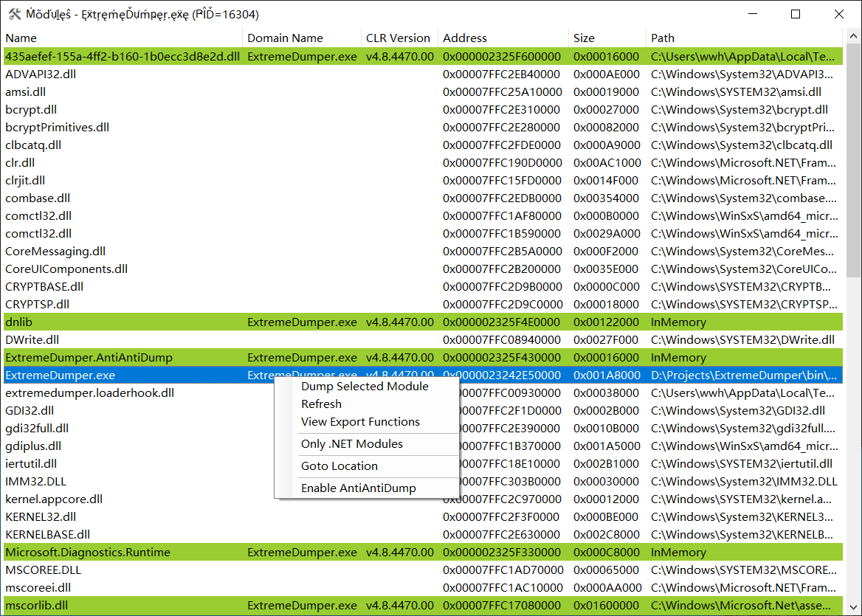Click size 0x0014F000 in clrjit.dll row

pyautogui.click(x=606, y=180)
